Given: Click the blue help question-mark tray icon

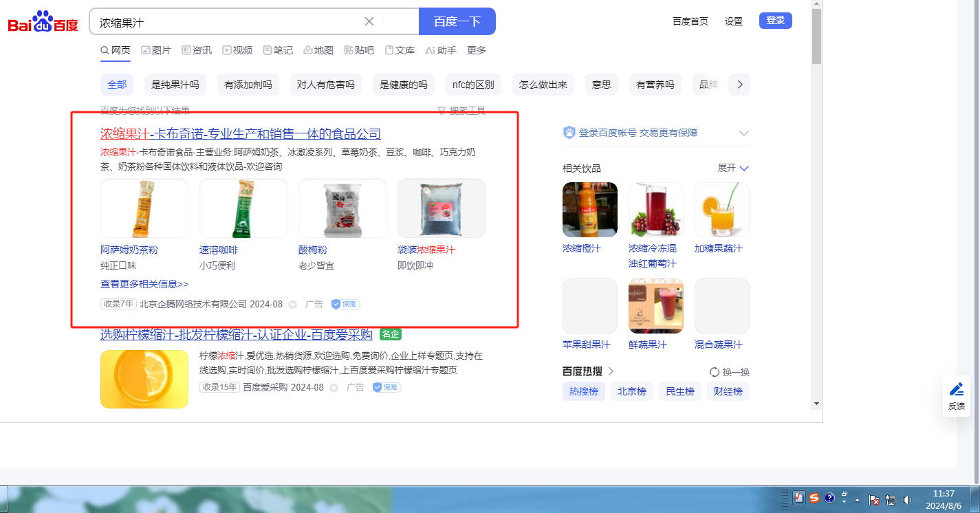Looking at the screenshot, I should click(x=829, y=498).
